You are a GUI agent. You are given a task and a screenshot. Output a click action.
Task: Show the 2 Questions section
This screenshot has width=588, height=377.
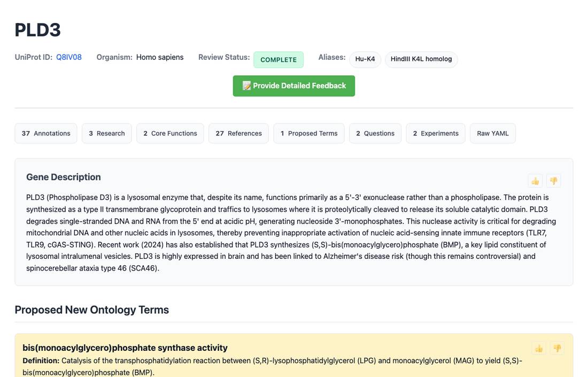point(375,133)
